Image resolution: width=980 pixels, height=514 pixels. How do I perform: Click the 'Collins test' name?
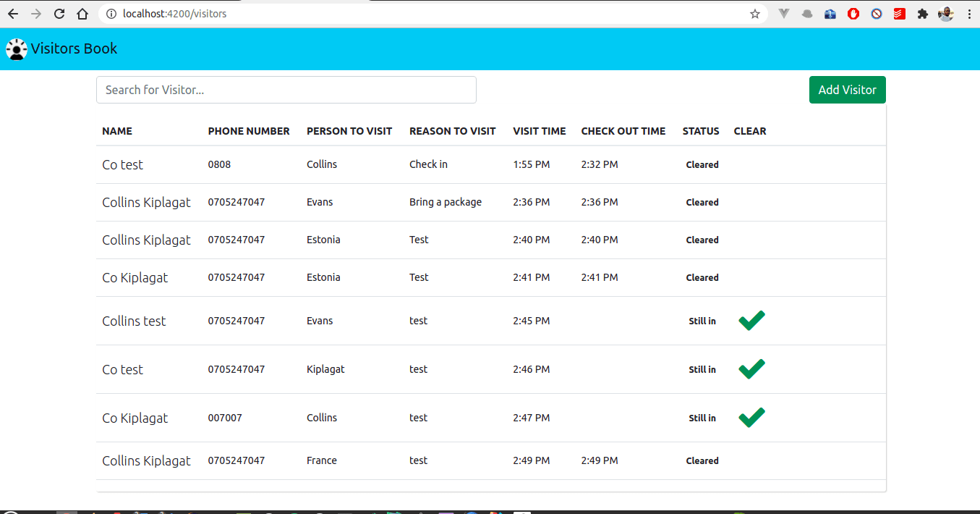134,321
